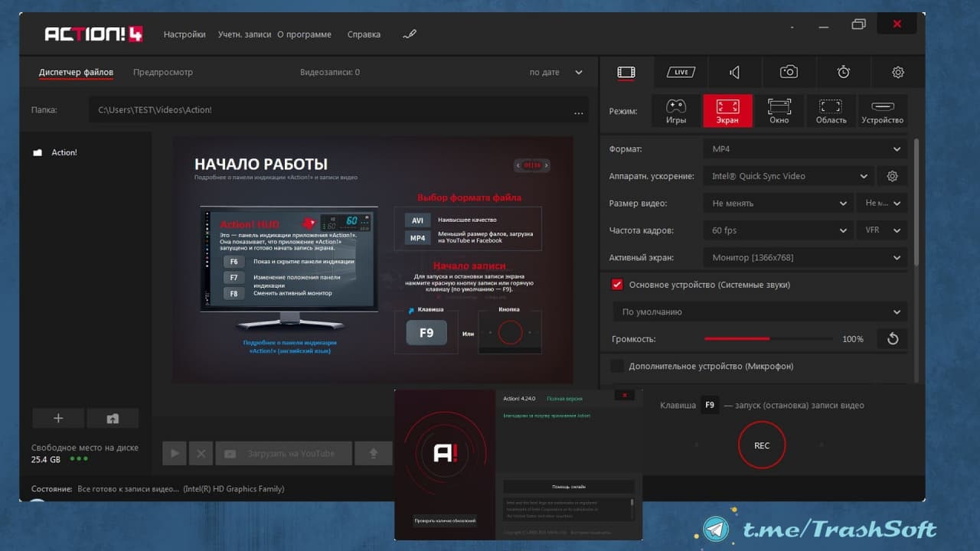980x551 pixels.
Task: Click Помощь онлайн in the About window
Action: [x=568, y=487]
